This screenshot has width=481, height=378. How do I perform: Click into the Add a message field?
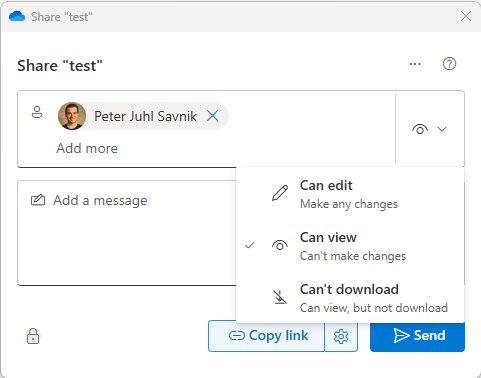(x=127, y=233)
